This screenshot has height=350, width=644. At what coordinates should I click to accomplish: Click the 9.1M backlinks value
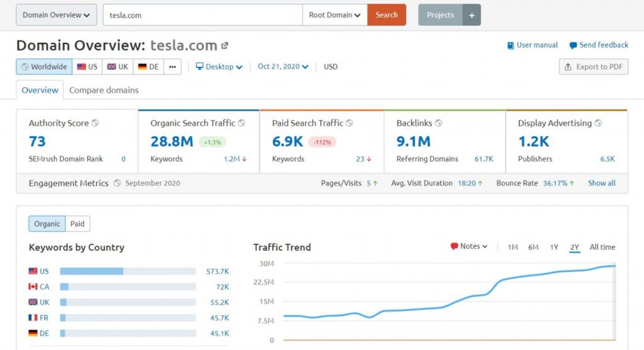tap(413, 141)
